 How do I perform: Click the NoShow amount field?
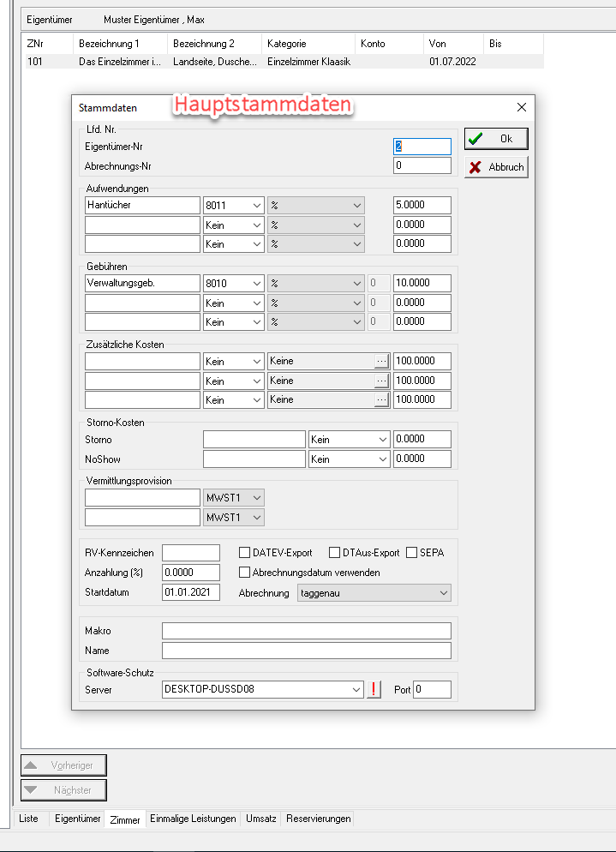click(422, 459)
